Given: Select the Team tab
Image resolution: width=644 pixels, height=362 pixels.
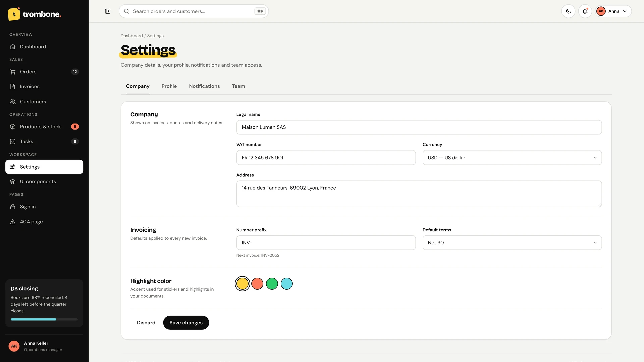Looking at the screenshot, I should (x=238, y=86).
